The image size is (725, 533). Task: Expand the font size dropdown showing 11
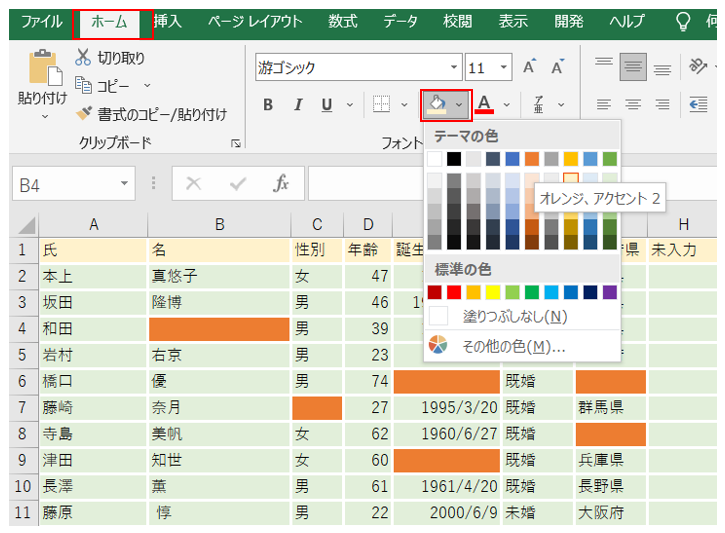click(x=504, y=68)
